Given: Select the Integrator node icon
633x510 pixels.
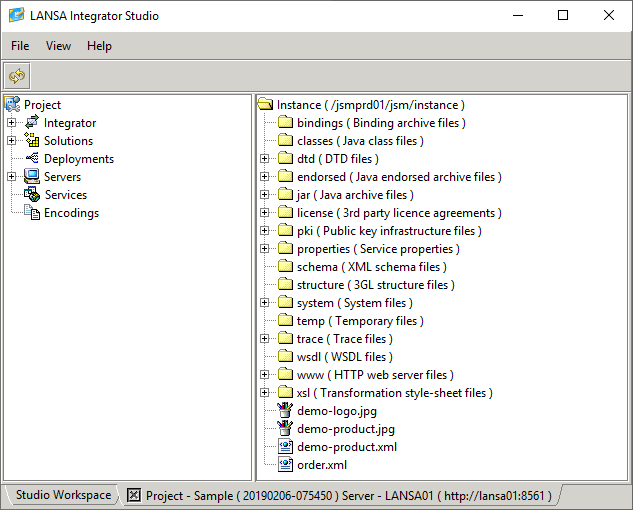Looking at the screenshot, I should [x=32, y=123].
